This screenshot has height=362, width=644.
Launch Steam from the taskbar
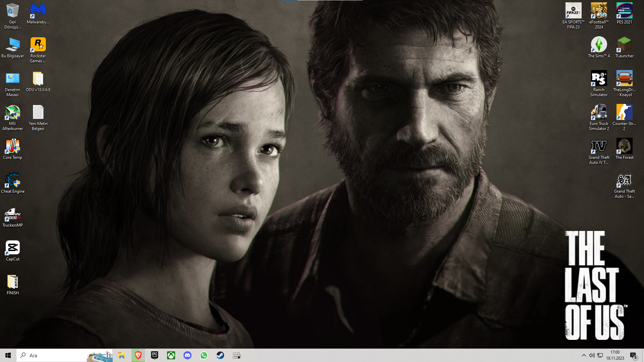pyautogui.click(x=220, y=355)
